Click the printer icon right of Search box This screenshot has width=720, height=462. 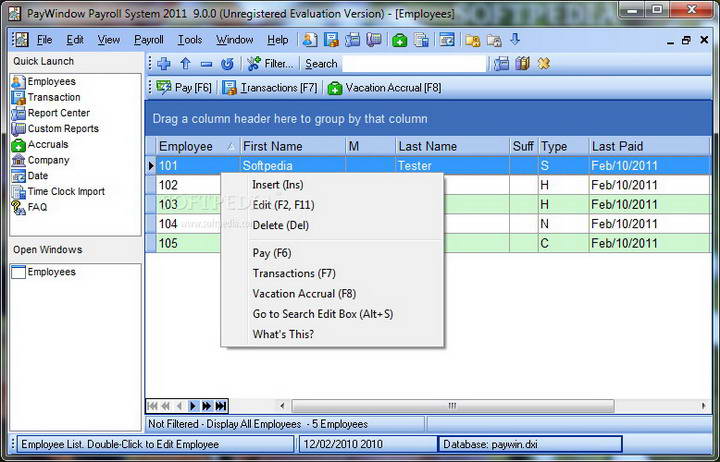point(501,63)
